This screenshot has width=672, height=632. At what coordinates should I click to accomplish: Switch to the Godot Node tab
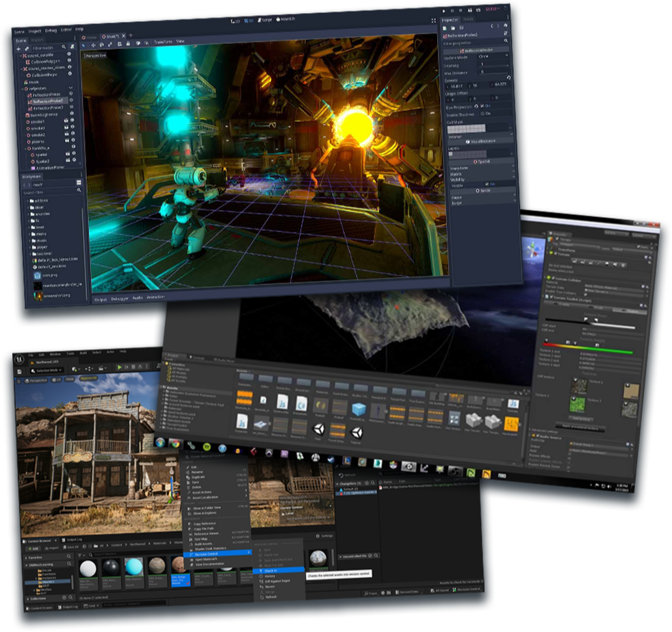(469, 19)
